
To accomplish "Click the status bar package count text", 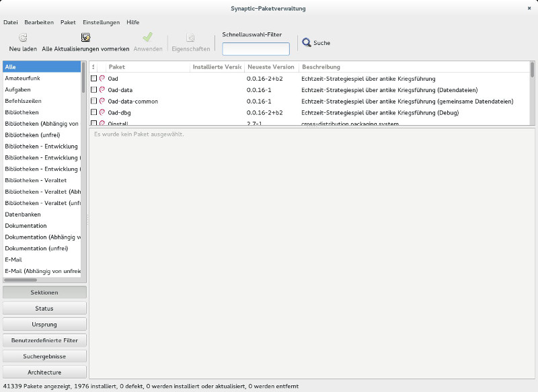I will [151, 386].
